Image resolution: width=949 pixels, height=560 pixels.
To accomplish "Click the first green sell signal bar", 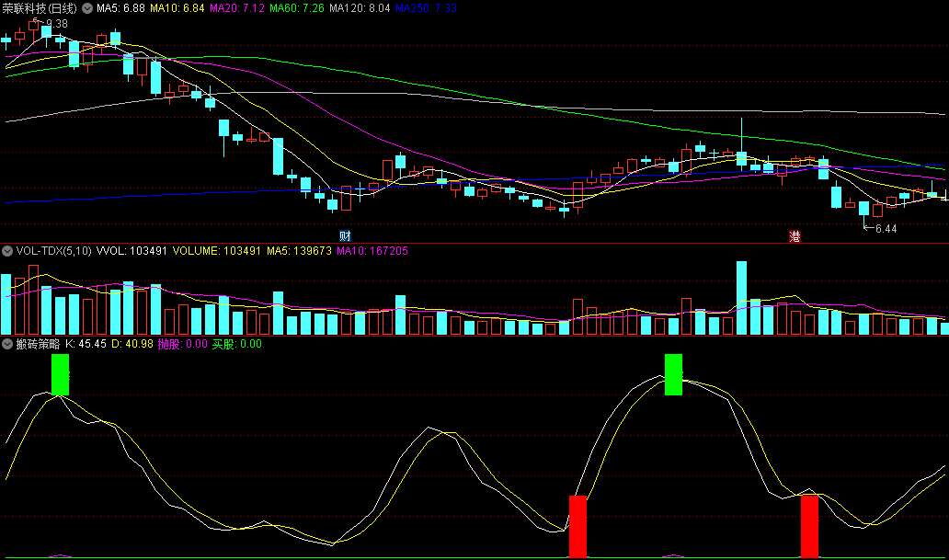I will click(60, 375).
